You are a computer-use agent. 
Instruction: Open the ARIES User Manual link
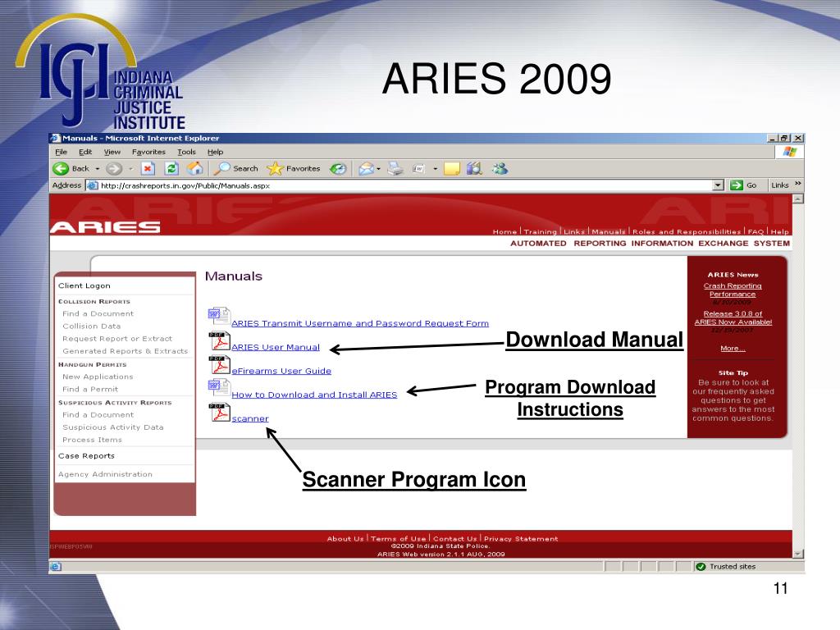(x=276, y=347)
